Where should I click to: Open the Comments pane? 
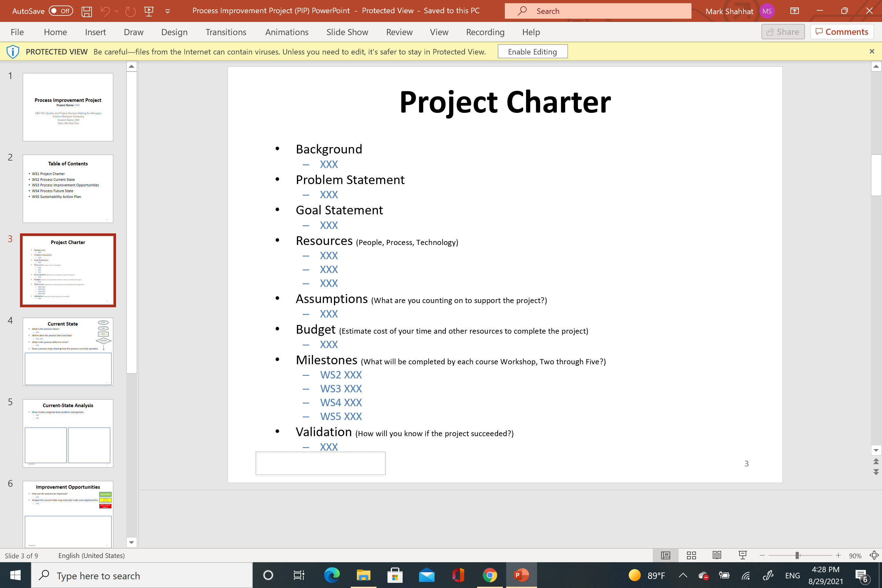coord(842,32)
